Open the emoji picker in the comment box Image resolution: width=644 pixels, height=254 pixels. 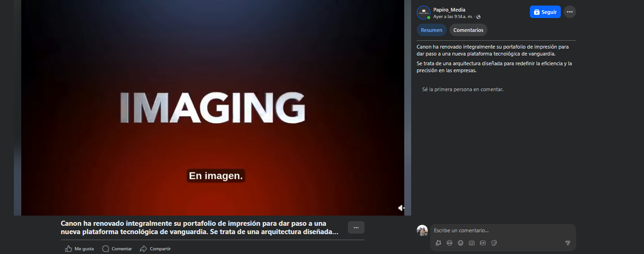click(x=461, y=243)
